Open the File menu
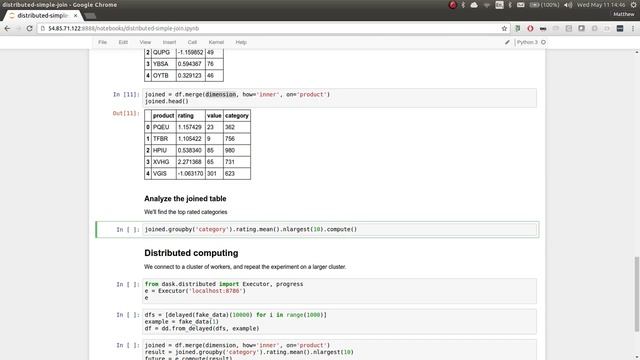The width and height of the screenshot is (640, 360). [102, 42]
